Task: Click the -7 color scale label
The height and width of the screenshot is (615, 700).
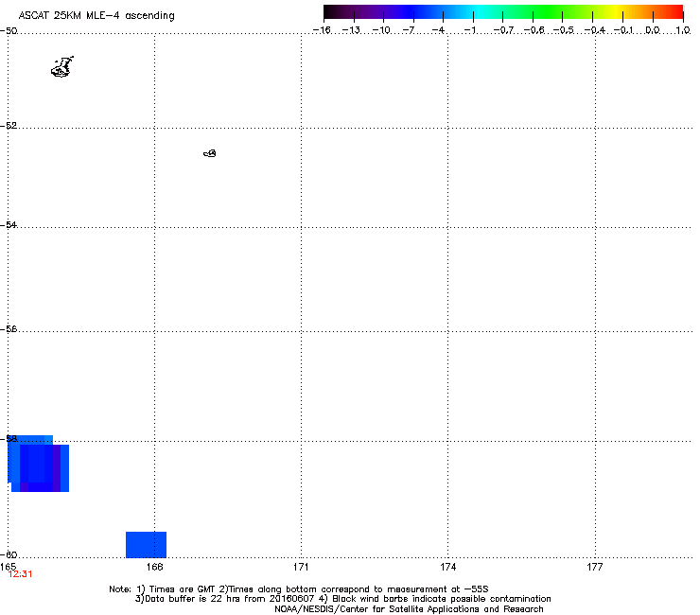Action: point(409,30)
